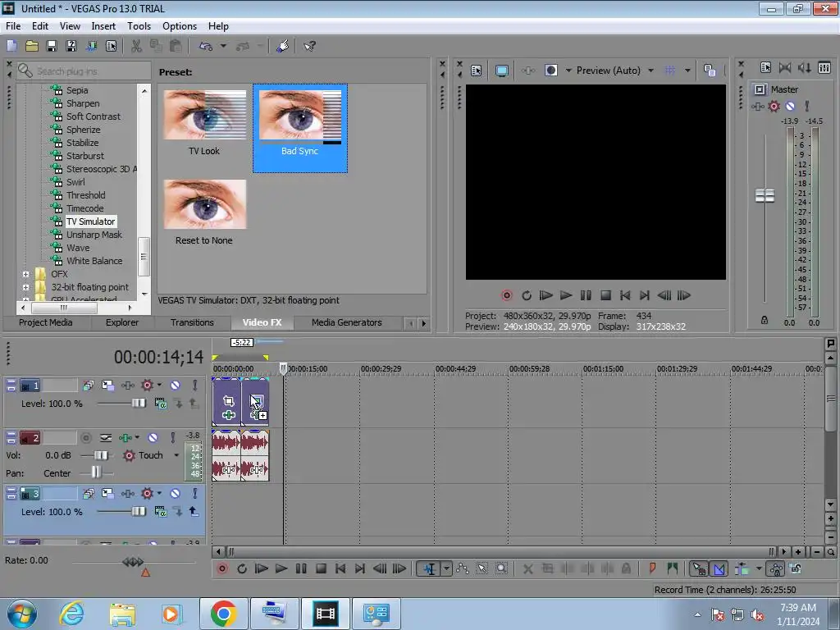This screenshot has height=630, width=840.
Task: Adjust track 1 Level slider
Action: click(x=138, y=404)
